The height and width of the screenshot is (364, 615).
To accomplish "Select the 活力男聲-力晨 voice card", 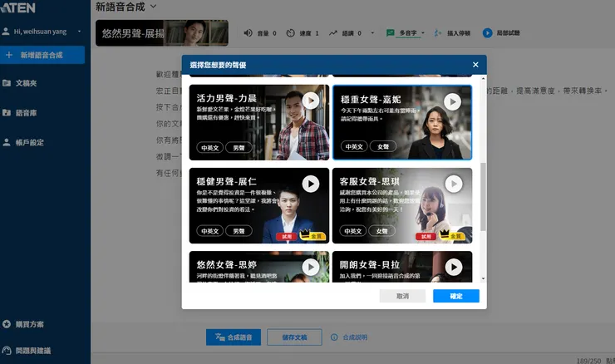I will [258, 122].
